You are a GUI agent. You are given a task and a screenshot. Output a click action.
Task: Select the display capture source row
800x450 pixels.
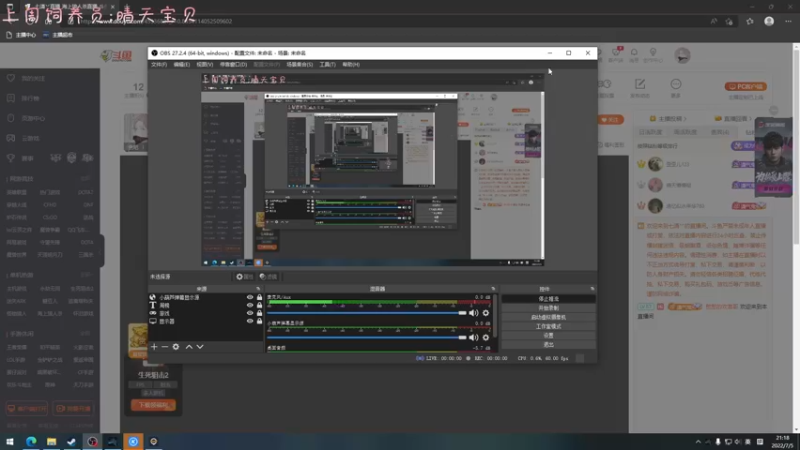point(206,321)
